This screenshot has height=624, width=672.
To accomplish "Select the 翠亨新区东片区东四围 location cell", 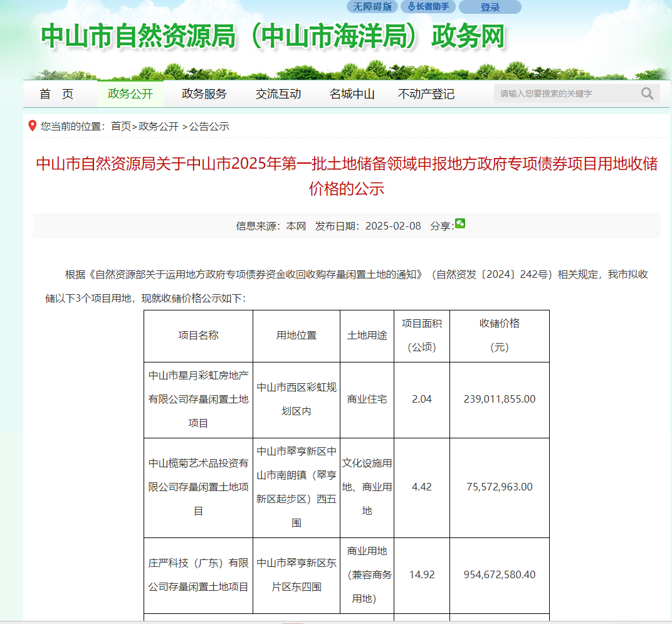I will point(297,575).
